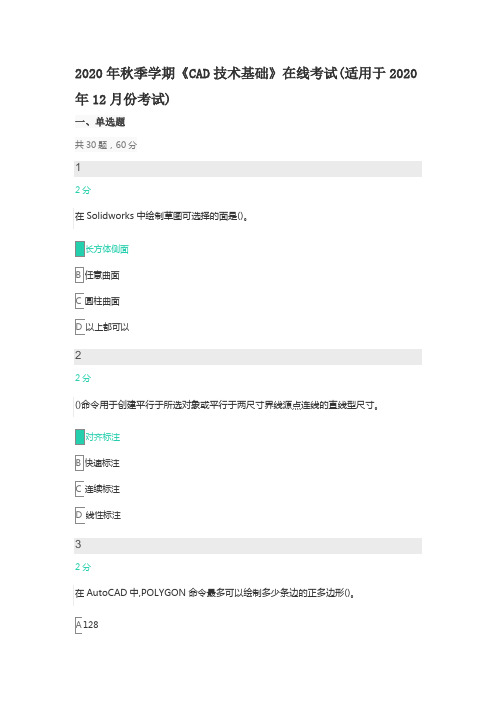Click the summary text 共30题，60分

click(106, 145)
